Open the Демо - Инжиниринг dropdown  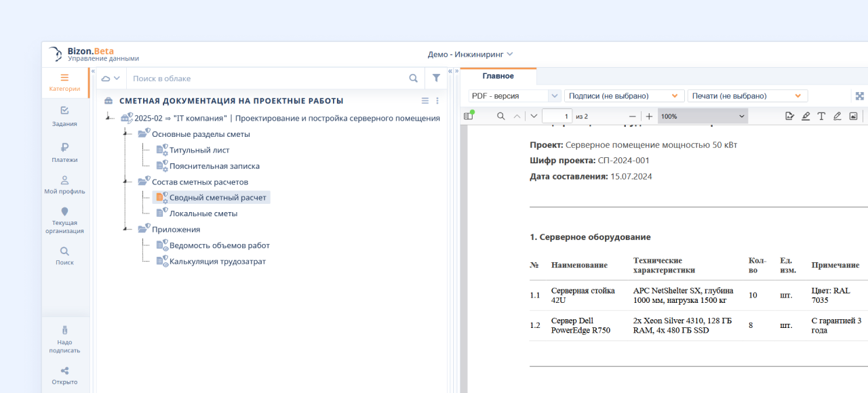point(470,54)
